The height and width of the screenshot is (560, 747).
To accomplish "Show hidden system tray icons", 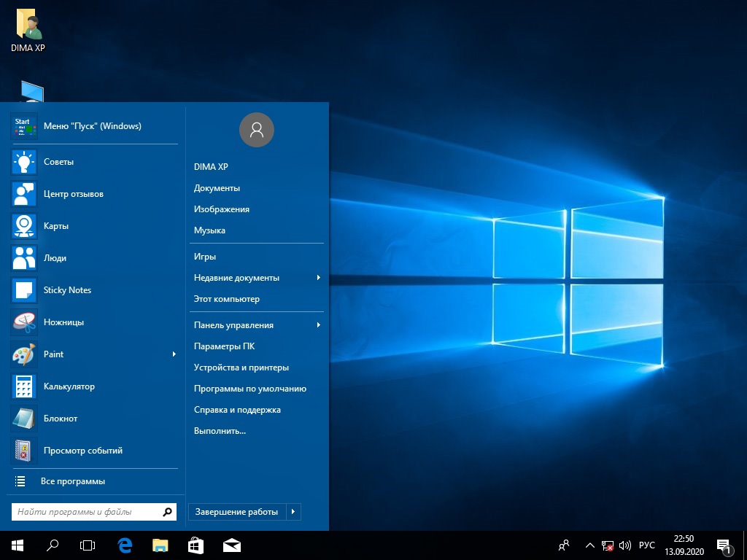I will (589, 545).
